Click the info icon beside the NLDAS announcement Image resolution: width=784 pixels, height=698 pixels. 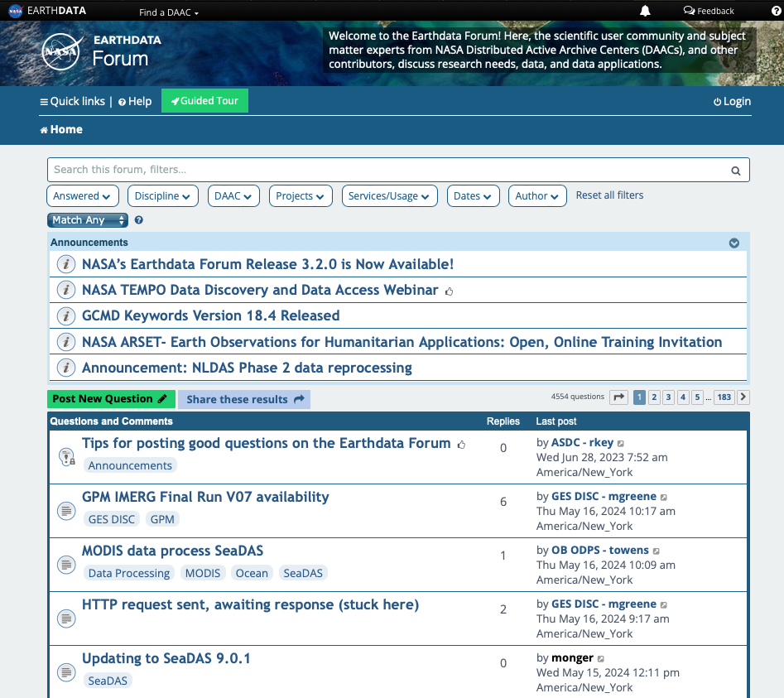tap(65, 367)
